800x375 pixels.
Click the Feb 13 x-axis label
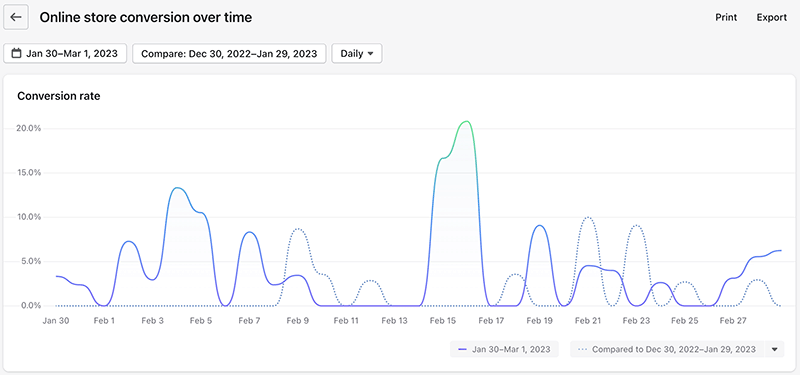(x=394, y=321)
